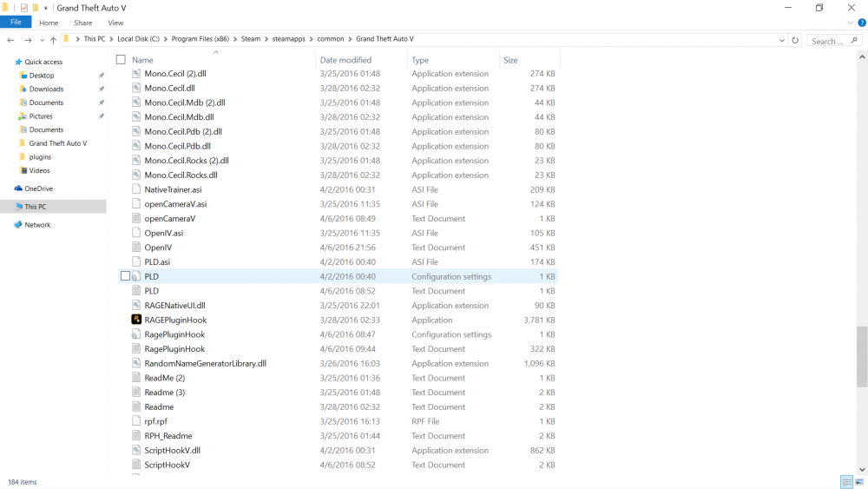Go up one folder level arrow
Image resolution: width=868 pixels, height=489 pixels.
[53, 40]
